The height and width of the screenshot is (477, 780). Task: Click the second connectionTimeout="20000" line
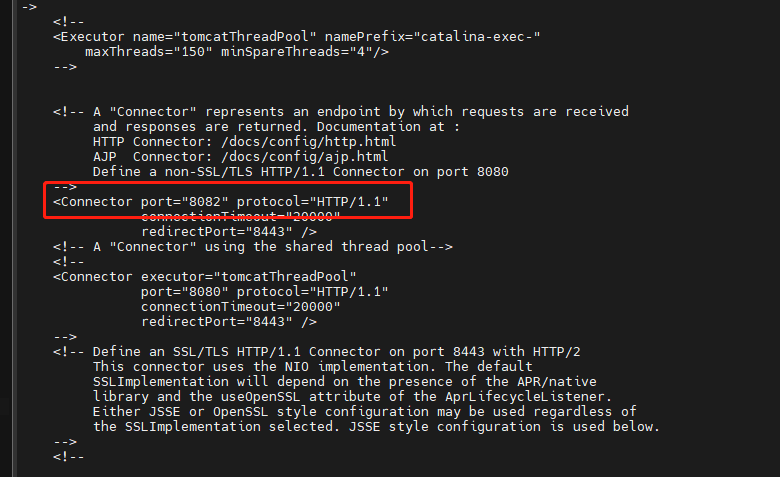click(240, 306)
